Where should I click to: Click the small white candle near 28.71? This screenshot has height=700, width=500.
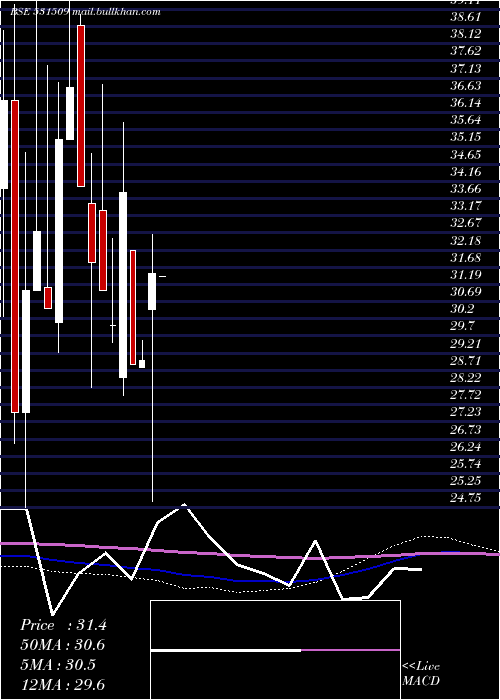tap(142, 364)
